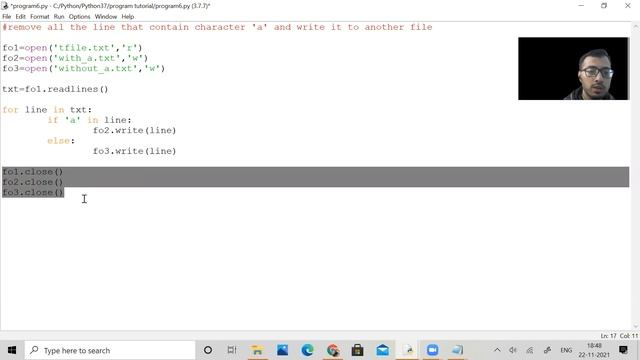Click the fo2.write(line) statement
640x360 pixels.
135,130
